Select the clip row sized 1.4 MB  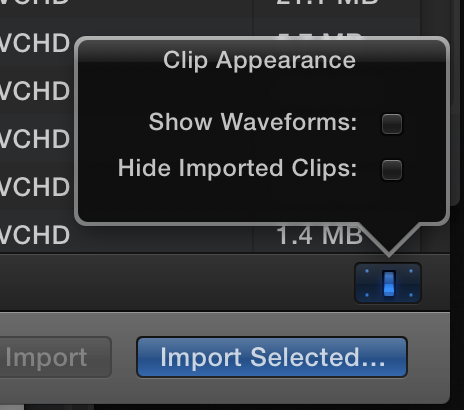pos(225,235)
